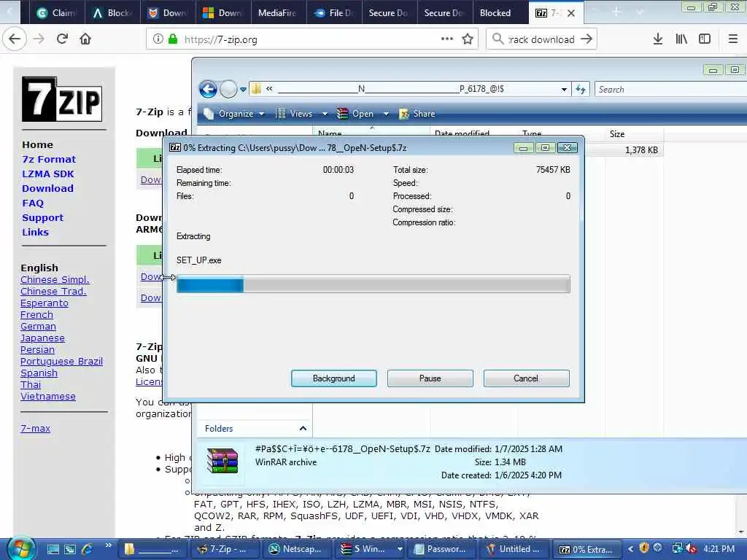747x560 pixels.
Task: Open the 7-max link
Action: (35, 428)
